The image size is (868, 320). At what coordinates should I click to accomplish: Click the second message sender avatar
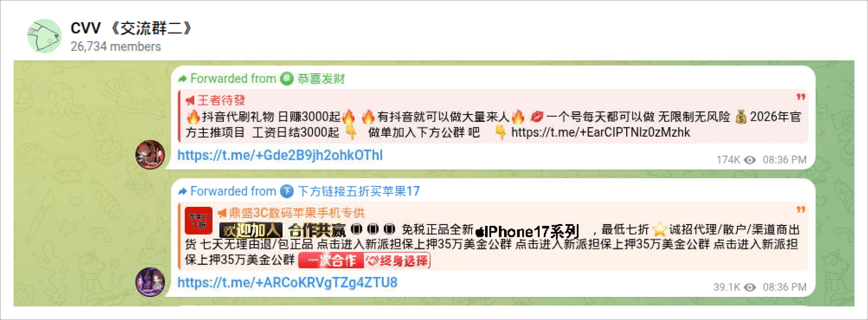[150, 282]
